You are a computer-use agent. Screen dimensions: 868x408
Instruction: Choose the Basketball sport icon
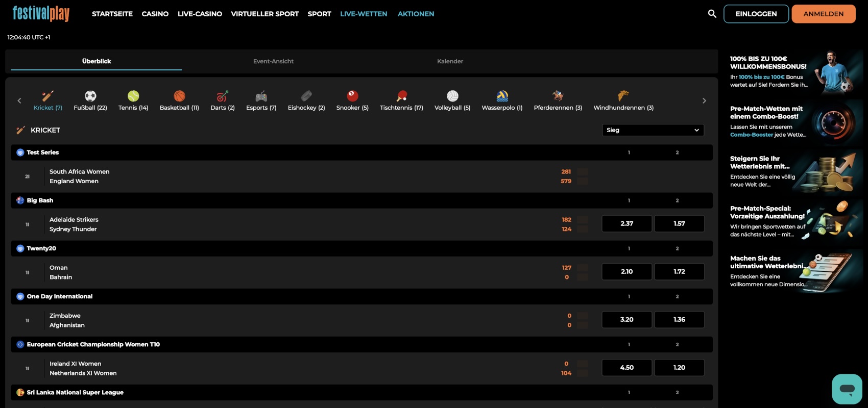[x=179, y=96]
